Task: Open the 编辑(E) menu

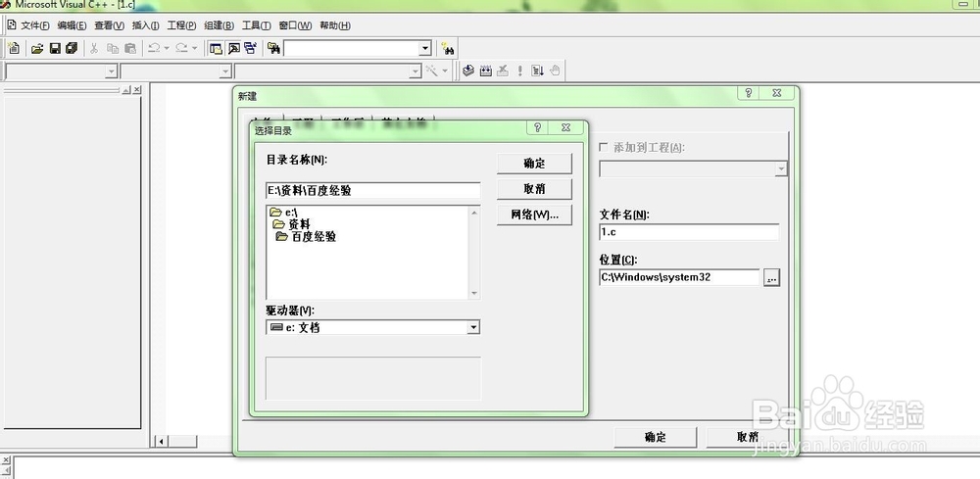Action: (72, 25)
